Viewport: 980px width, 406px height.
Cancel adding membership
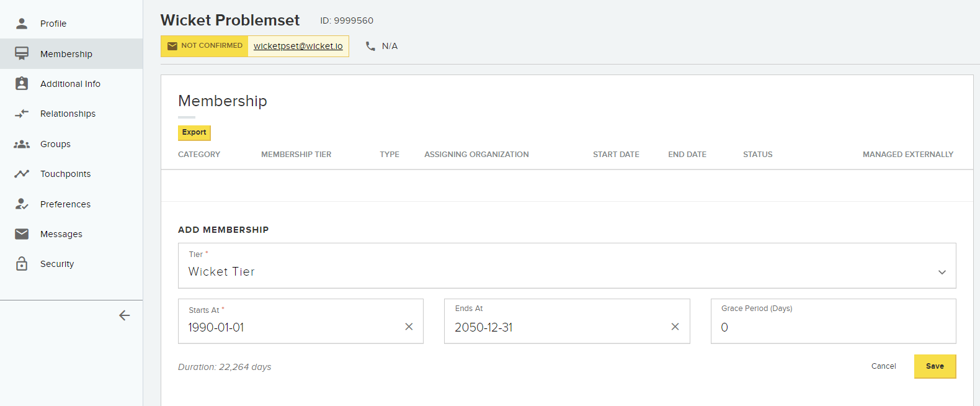[883, 366]
